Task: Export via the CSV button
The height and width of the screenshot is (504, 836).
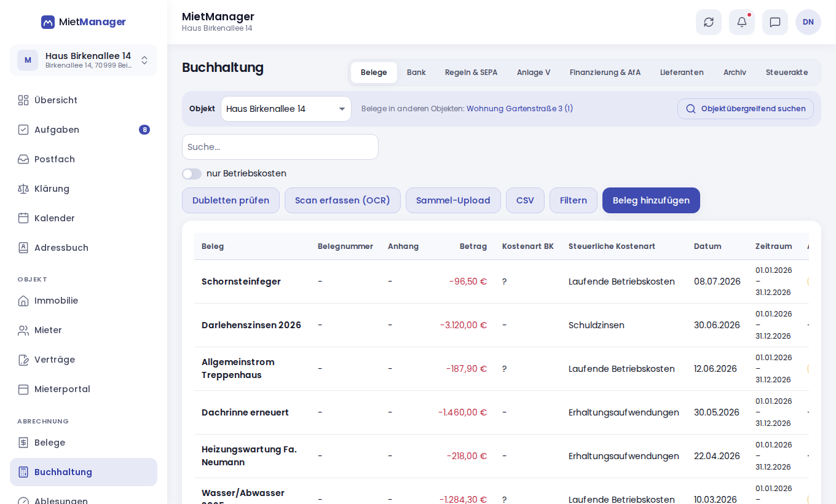Action: click(525, 200)
